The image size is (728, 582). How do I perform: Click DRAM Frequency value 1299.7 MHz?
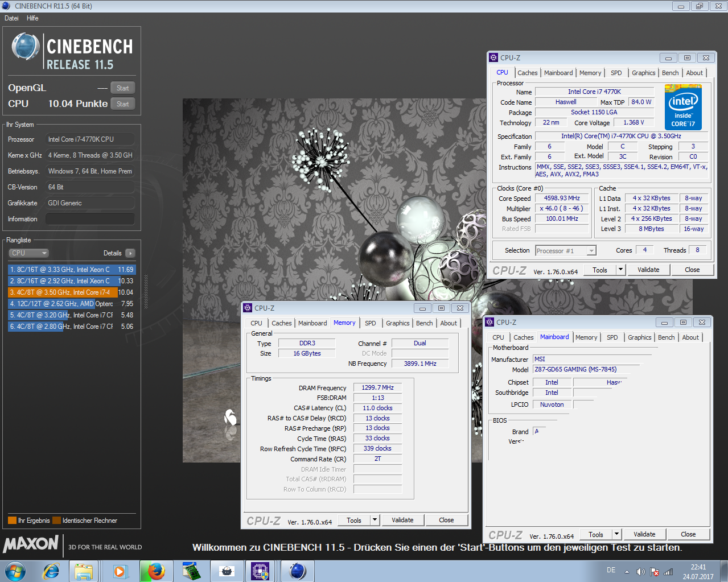pyautogui.click(x=377, y=387)
